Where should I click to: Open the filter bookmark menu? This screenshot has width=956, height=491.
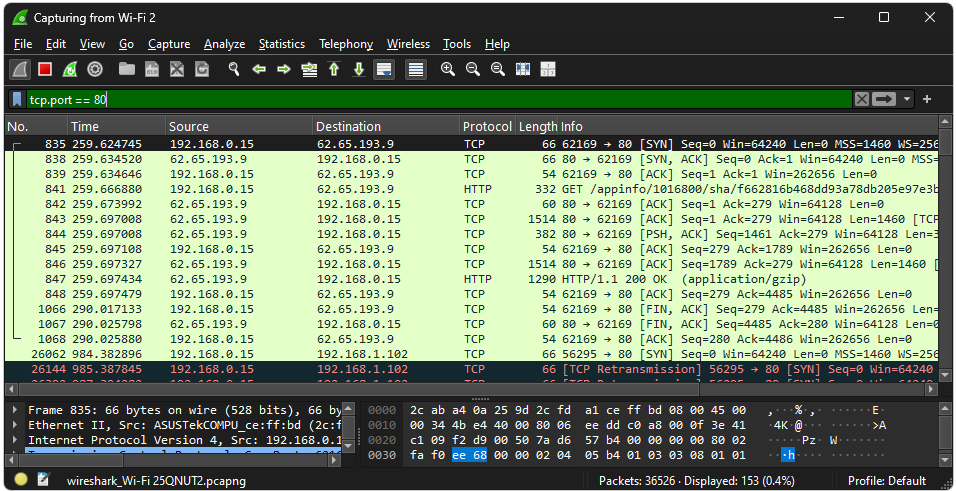[x=17, y=99]
